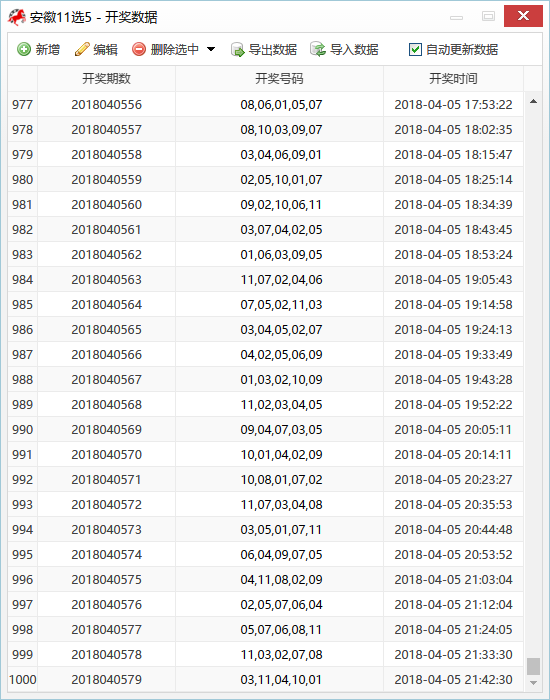
Task: Click the scrollbar up arrow
Action: 533,101
